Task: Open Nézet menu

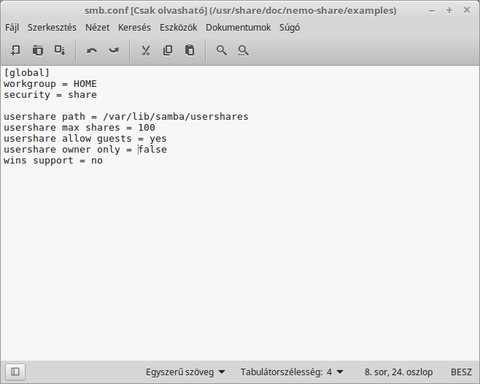Action: click(x=97, y=28)
